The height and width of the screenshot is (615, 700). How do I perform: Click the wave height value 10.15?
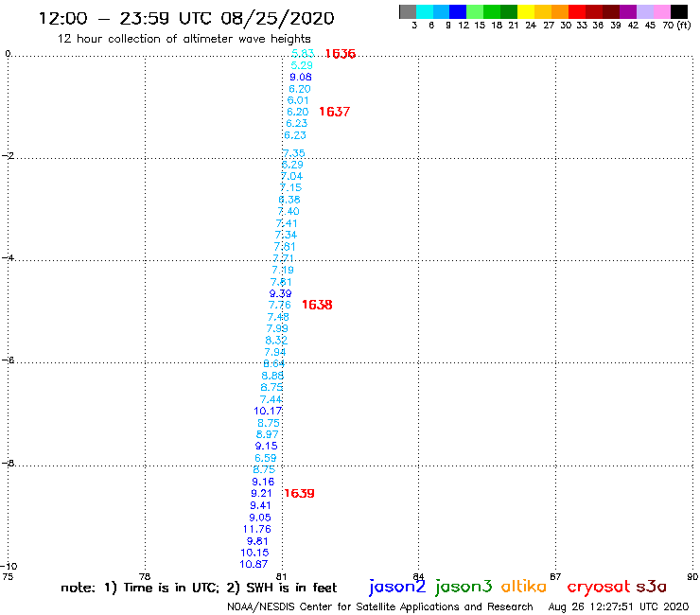pyautogui.click(x=254, y=553)
